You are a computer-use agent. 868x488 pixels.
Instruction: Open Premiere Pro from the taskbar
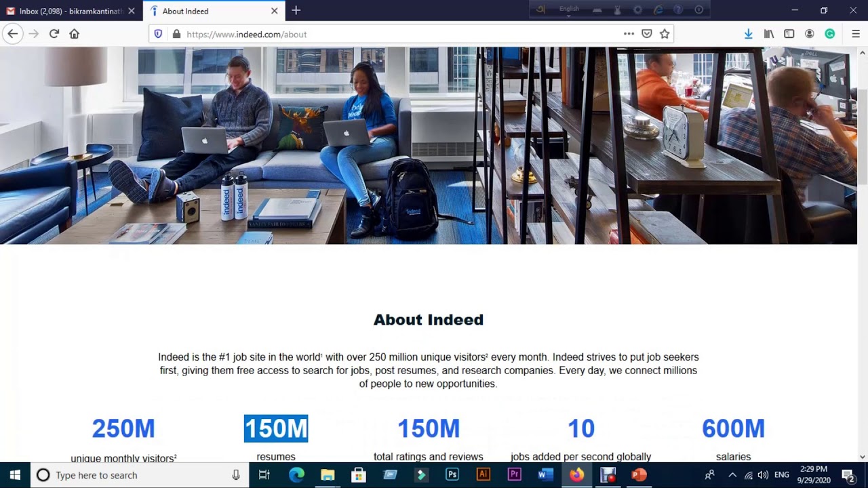point(514,475)
